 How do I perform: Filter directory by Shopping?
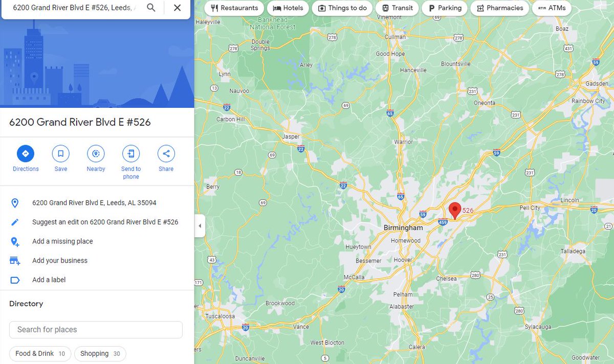tap(100, 354)
